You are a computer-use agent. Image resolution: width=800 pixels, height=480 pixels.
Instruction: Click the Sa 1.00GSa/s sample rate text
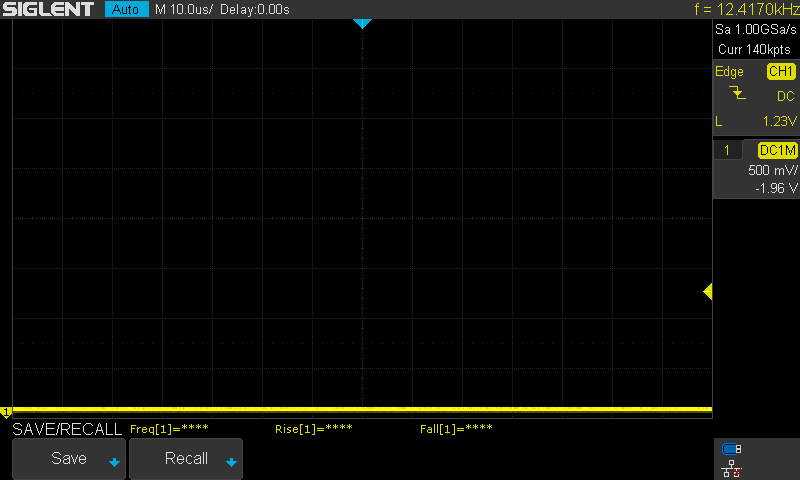756,30
